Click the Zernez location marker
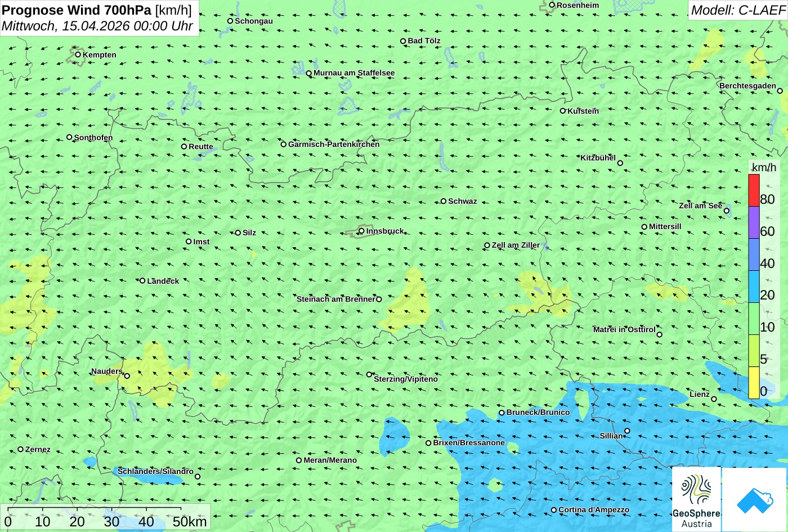This screenshot has width=788, height=532. click(x=20, y=449)
